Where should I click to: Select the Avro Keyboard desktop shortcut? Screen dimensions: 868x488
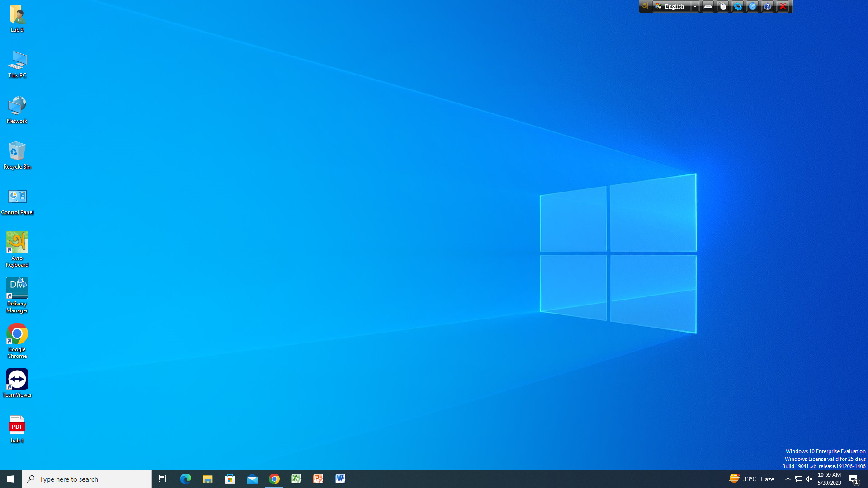[x=17, y=249]
